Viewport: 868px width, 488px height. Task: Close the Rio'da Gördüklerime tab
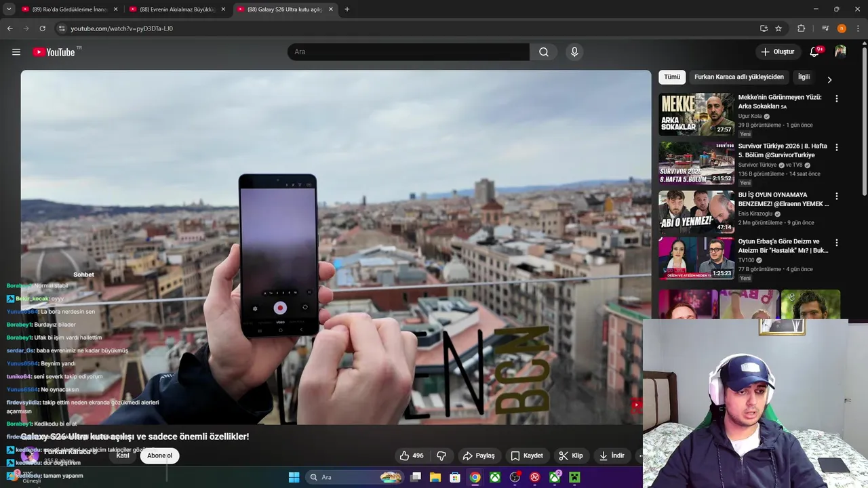115,9
